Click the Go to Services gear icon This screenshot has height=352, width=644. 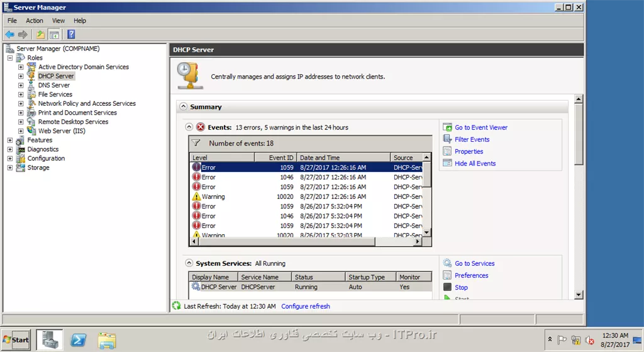click(x=447, y=263)
